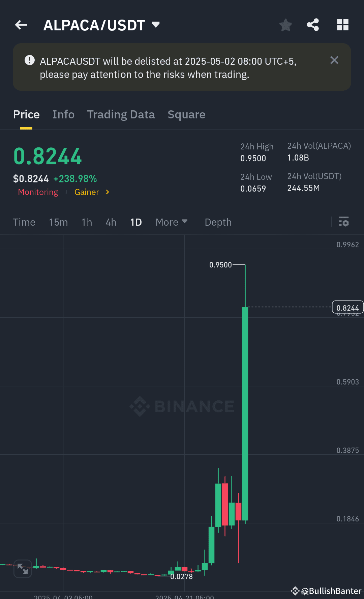Expand the More intervals dropdown

(x=171, y=222)
